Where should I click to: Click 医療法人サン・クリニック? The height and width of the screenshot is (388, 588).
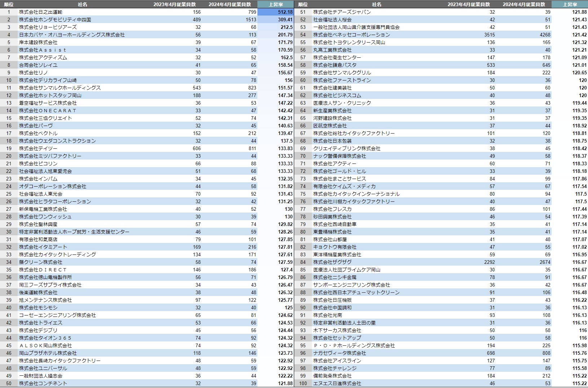(342, 103)
